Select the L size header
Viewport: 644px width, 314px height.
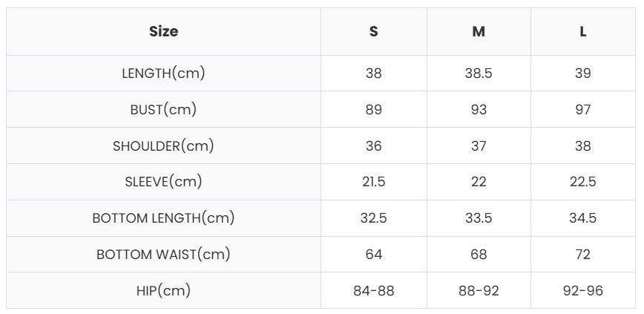click(583, 32)
